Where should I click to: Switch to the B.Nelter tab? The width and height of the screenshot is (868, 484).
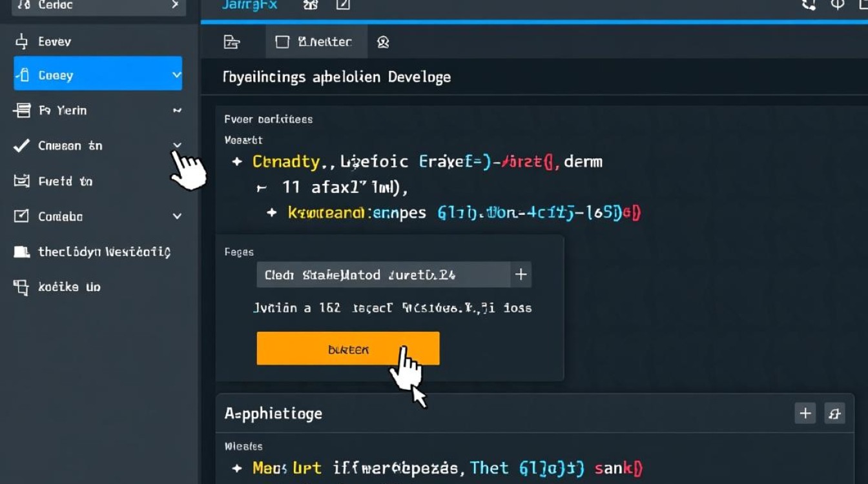click(x=316, y=41)
